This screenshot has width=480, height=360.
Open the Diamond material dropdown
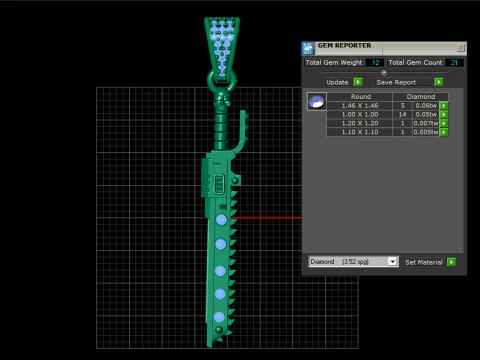[393, 261]
